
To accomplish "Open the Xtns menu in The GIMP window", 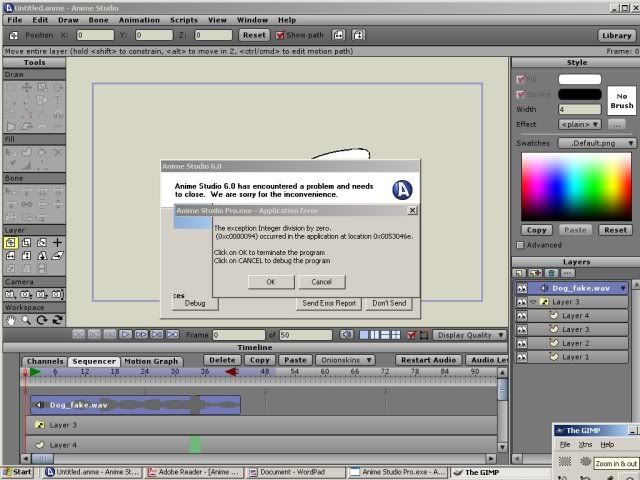I will click(x=585, y=444).
